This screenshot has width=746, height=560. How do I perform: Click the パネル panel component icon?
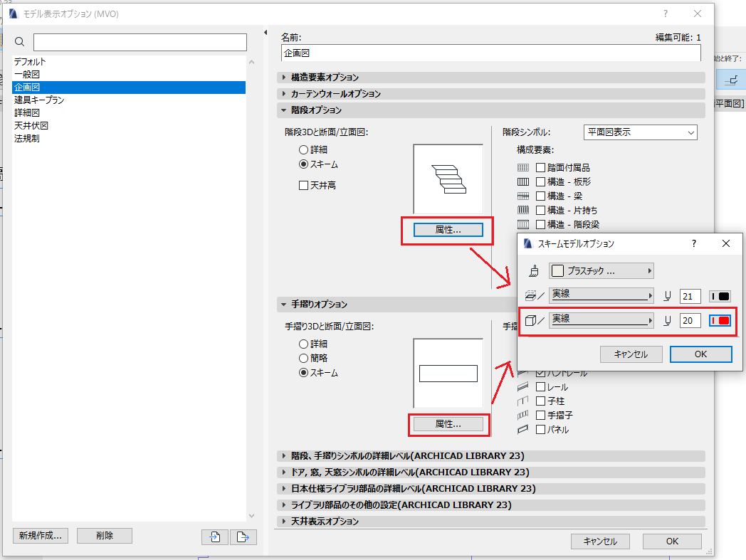pos(523,429)
